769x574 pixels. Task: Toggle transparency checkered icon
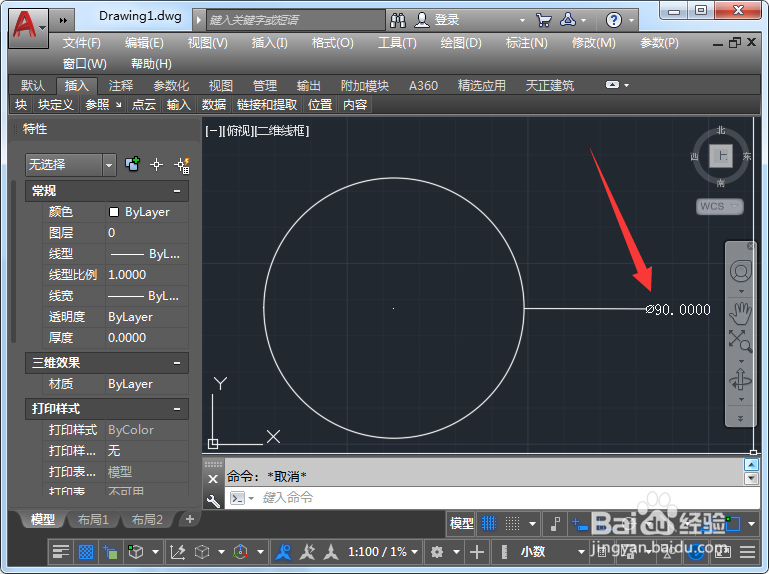click(x=86, y=552)
